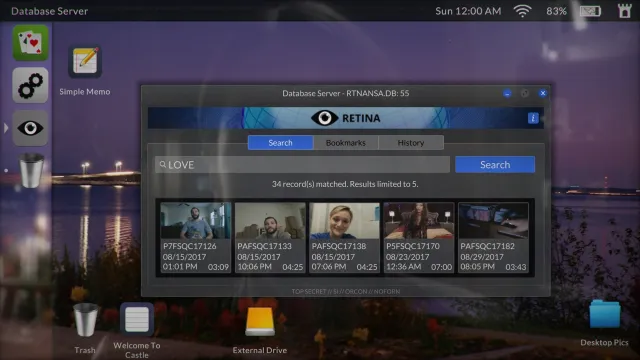Viewport: 640px width, 360px height.
Task: Click the Retina eye dock icon
Action: click(x=30, y=128)
